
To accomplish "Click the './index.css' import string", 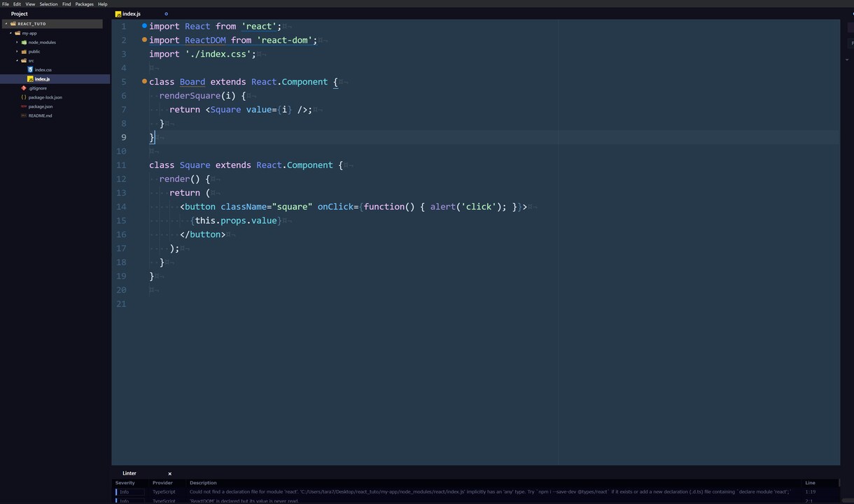I will tap(218, 54).
